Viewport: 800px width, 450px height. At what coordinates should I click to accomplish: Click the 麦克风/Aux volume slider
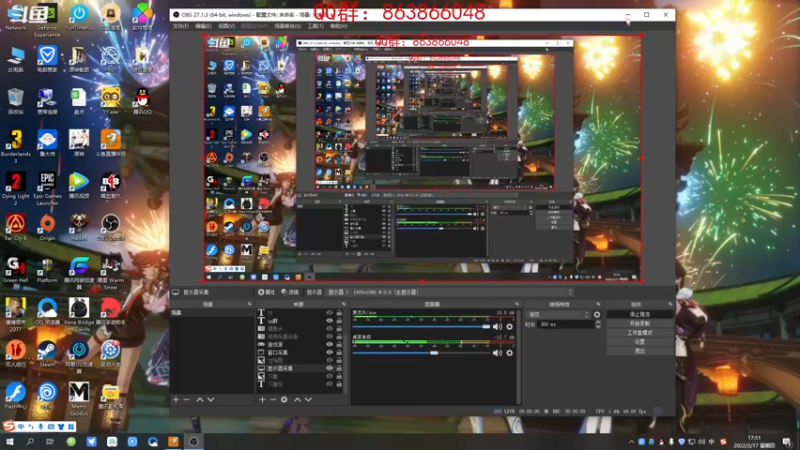[421, 327]
